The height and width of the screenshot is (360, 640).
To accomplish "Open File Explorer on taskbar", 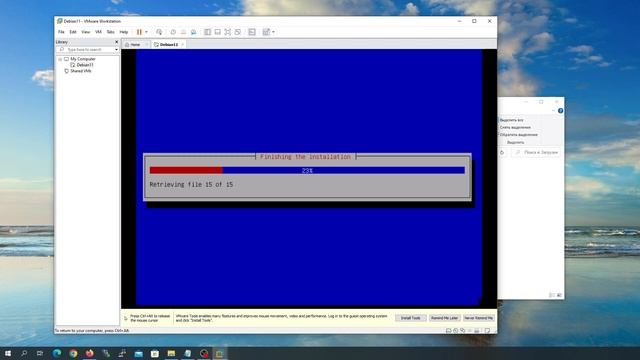I will [x=171, y=353].
